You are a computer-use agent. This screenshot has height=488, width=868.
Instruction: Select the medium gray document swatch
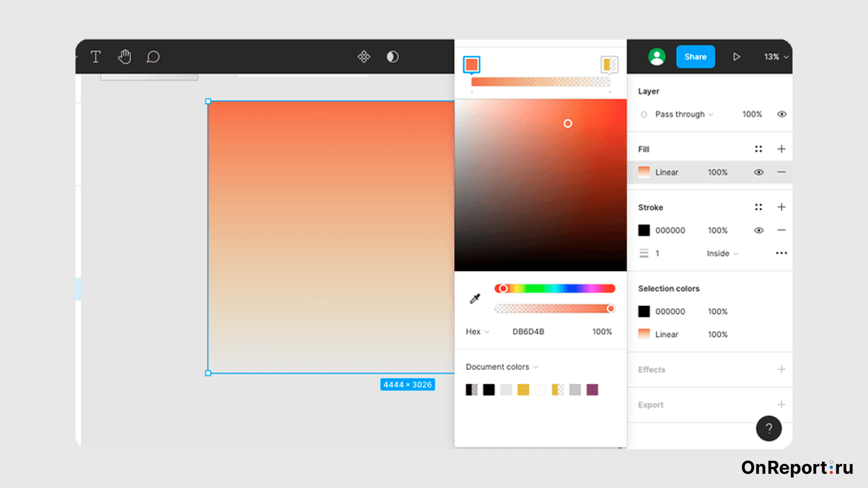(x=575, y=389)
